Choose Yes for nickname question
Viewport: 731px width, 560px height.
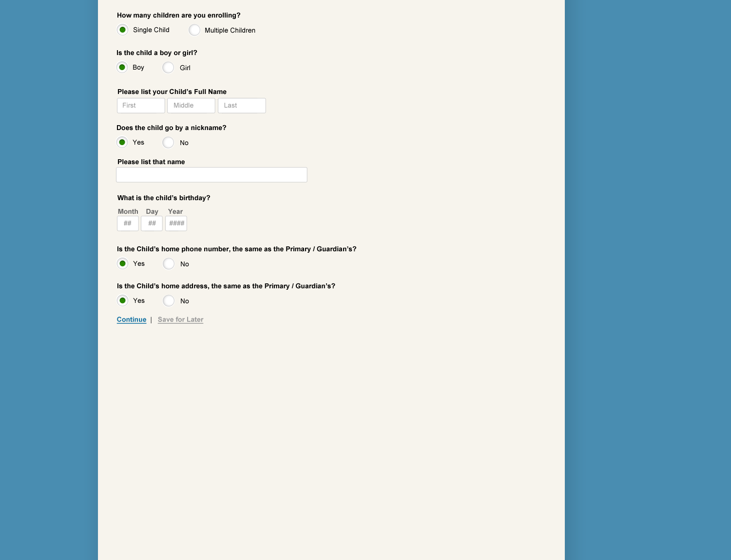[x=122, y=142]
